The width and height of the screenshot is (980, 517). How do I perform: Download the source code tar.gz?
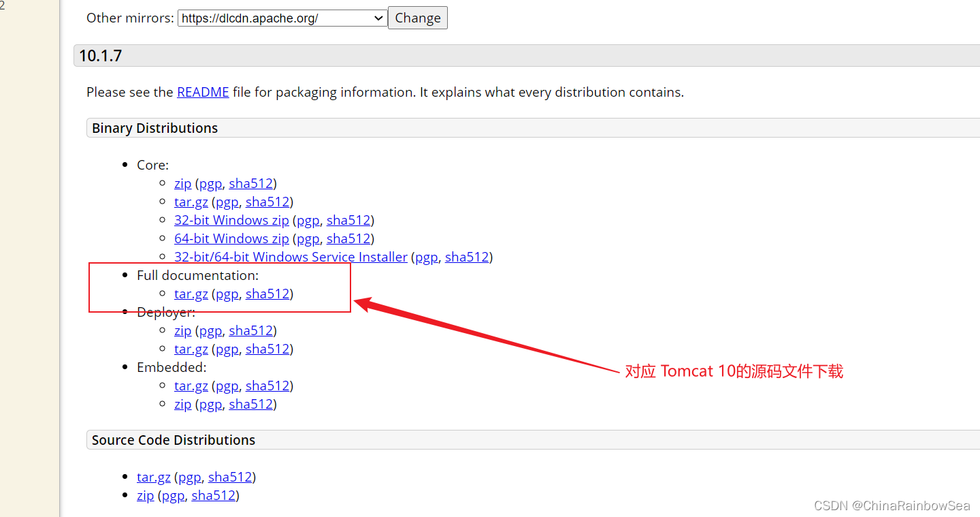[x=154, y=477]
